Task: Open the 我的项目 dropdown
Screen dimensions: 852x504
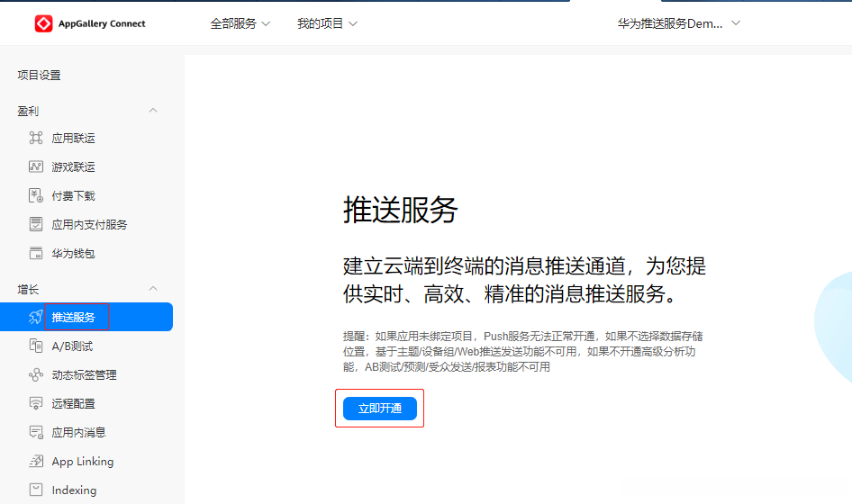Action: tap(327, 23)
